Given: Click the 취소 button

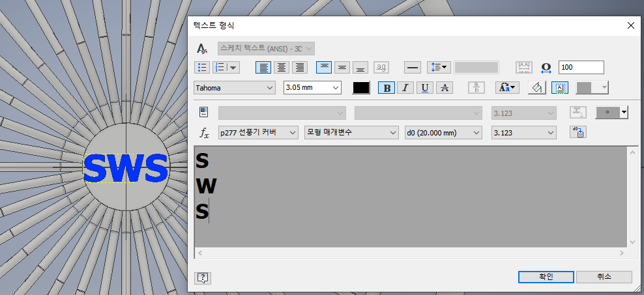Looking at the screenshot, I should 604,277.
